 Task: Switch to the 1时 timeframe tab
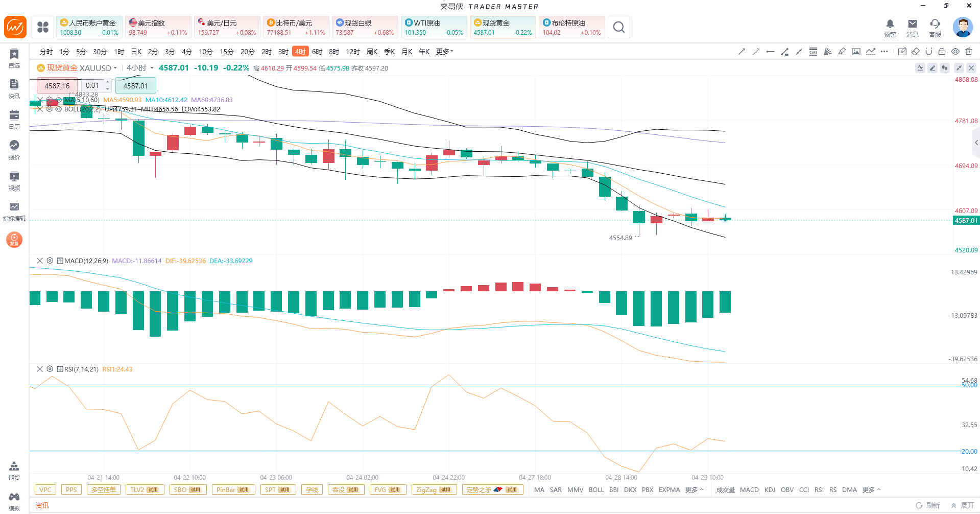click(119, 52)
